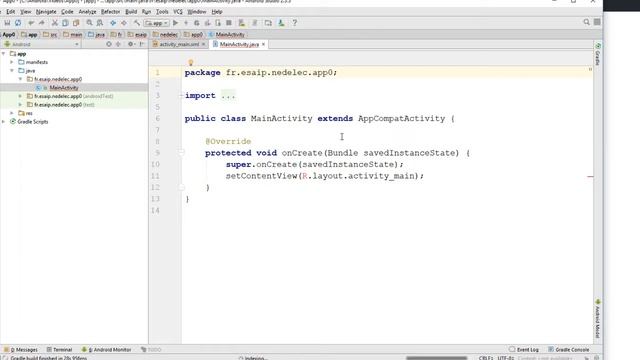Open the Run menu

146,12
